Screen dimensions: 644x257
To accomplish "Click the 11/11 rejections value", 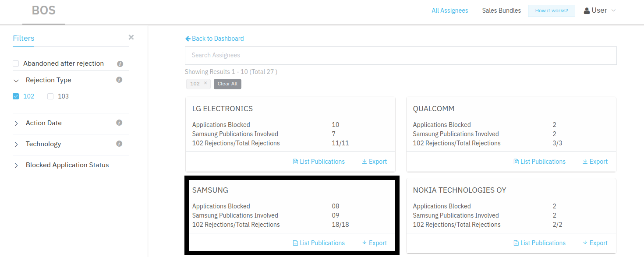I will click(340, 143).
